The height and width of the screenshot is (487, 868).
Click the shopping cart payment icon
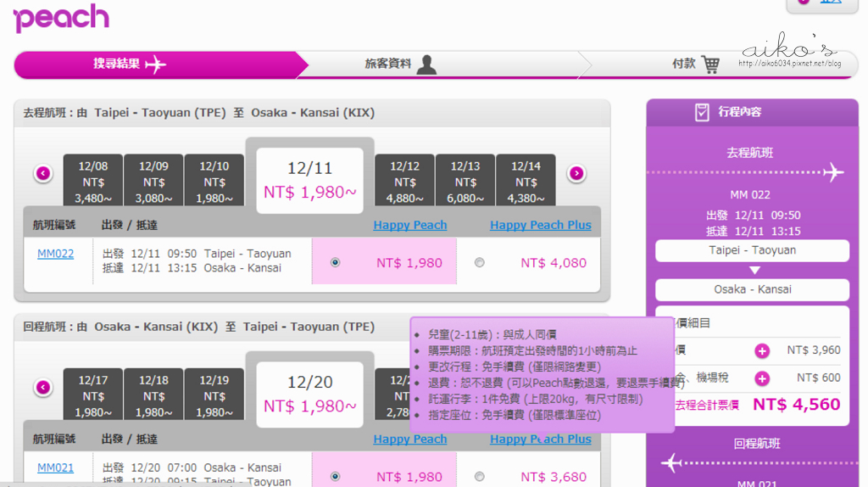711,64
